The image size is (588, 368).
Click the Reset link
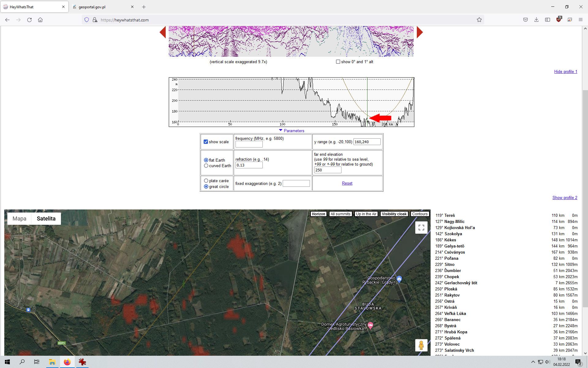click(347, 183)
